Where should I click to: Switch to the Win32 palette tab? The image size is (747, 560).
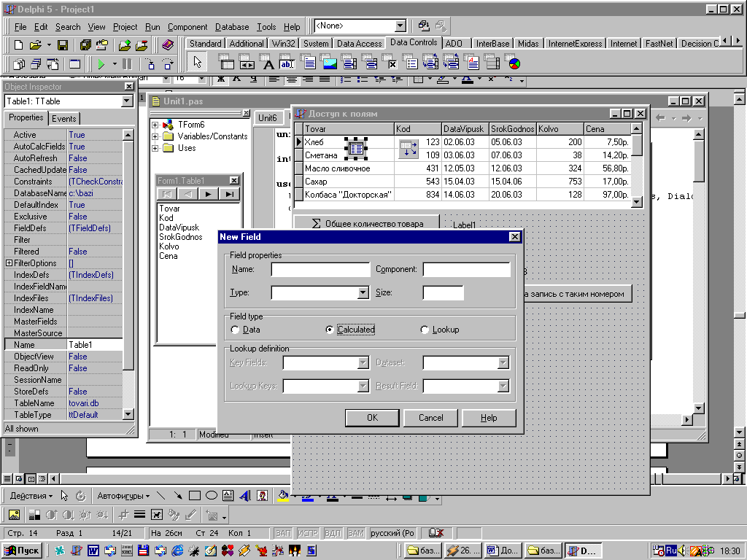click(x=284, y=43)
